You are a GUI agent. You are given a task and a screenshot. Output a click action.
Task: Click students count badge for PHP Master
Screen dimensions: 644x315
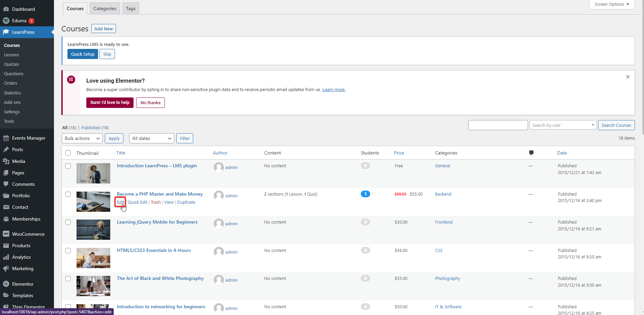365,194
